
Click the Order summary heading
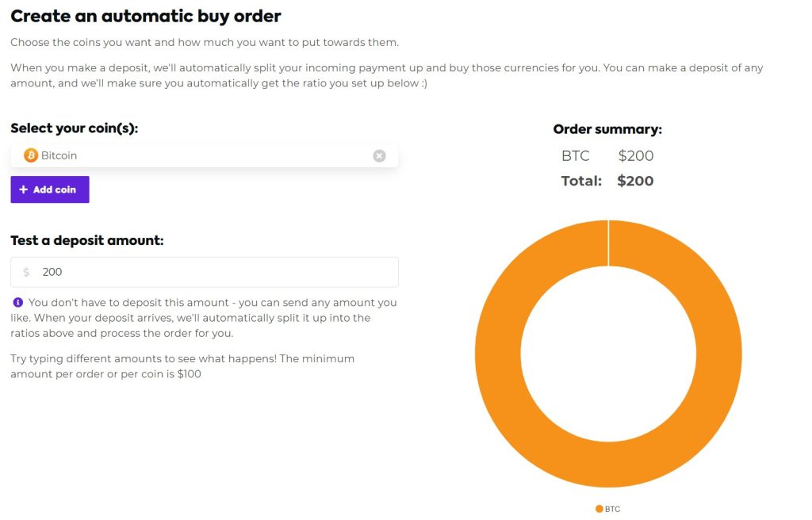tap(607, 129)
